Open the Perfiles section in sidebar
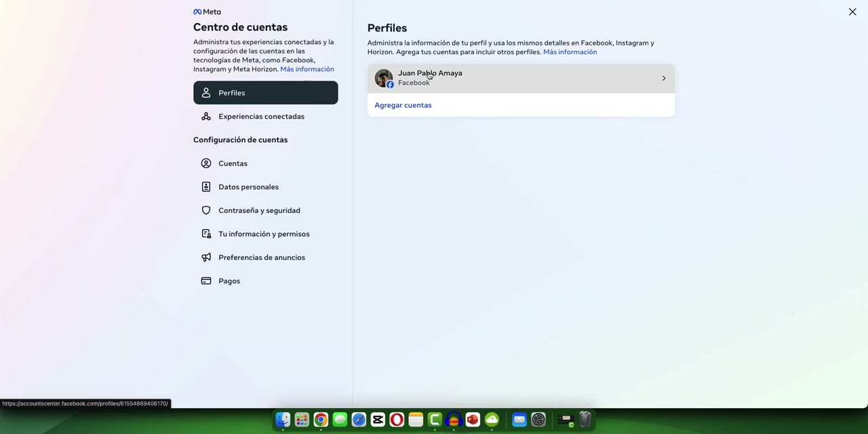The width and height of the screenshot is (868, 434). 265,93
